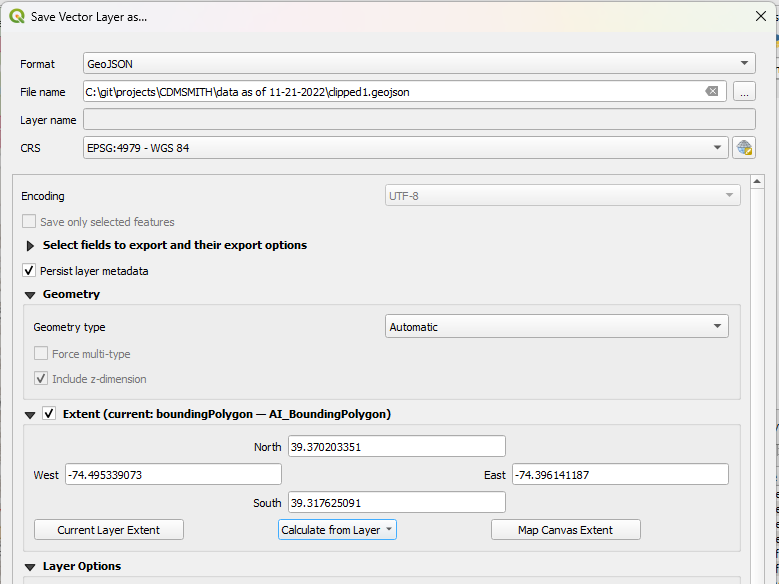The image size is (779, 584).
Task: Click the Geometry type label
Action: 69,327
